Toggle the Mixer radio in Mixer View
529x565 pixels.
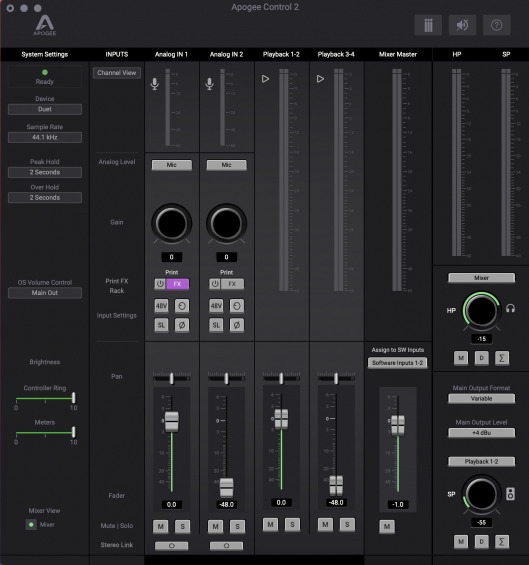point(31,525)
